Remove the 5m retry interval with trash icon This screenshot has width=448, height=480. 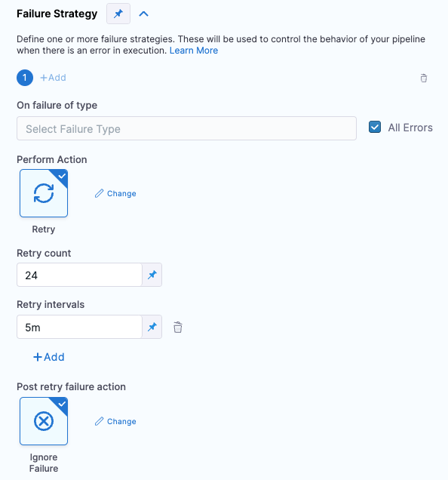178,328
